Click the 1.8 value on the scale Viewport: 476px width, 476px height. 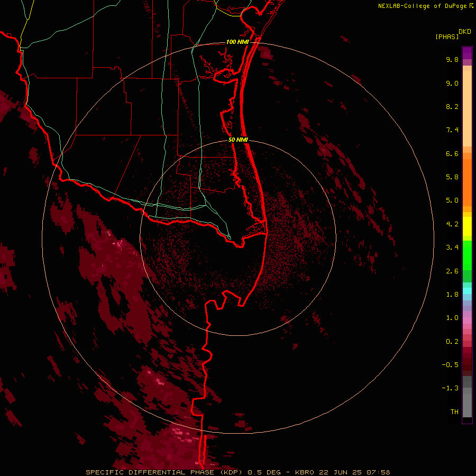[452, 295]
